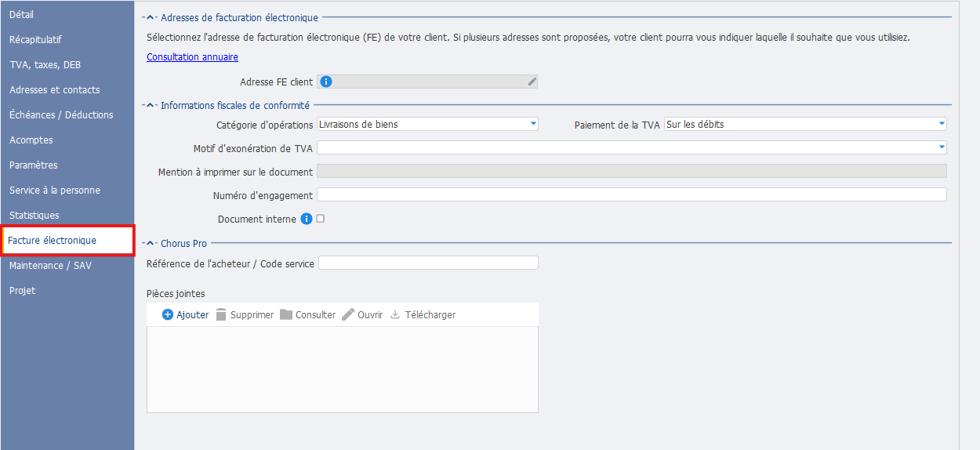Open the Paiement de la TVA dropdown
Screen dimensions: 980x450
click(805, 124)
